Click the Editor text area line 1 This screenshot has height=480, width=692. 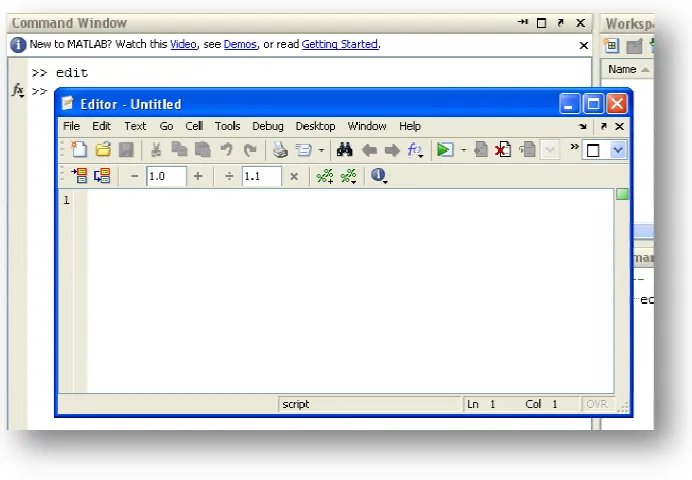(350, 200)
